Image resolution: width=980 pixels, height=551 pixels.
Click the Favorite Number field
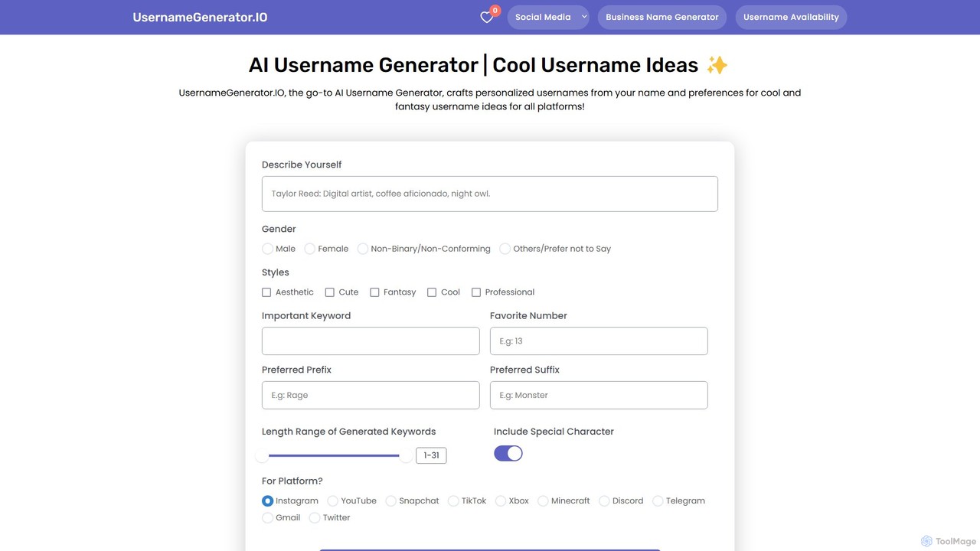click(599, 341)
